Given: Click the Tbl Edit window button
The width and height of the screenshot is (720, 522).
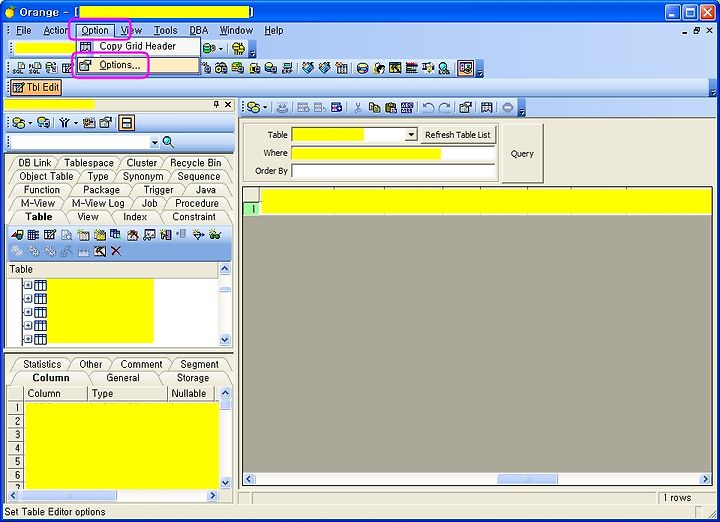Looking at the screenshot, I should click(36, 87).
